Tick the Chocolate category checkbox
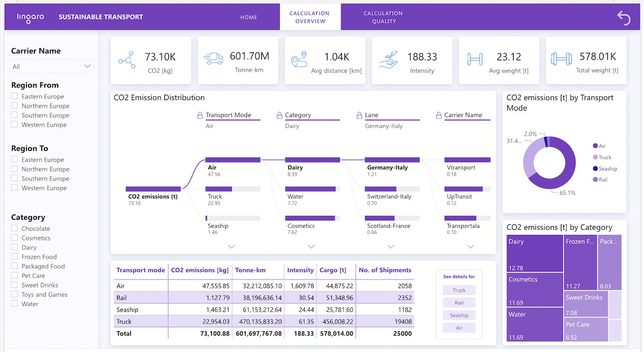 click(15, 229)
